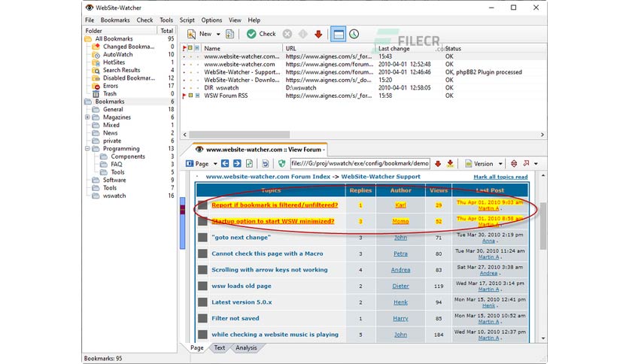629x364 pixels.
Task: Open the File menu
Action: pos(90,20)
